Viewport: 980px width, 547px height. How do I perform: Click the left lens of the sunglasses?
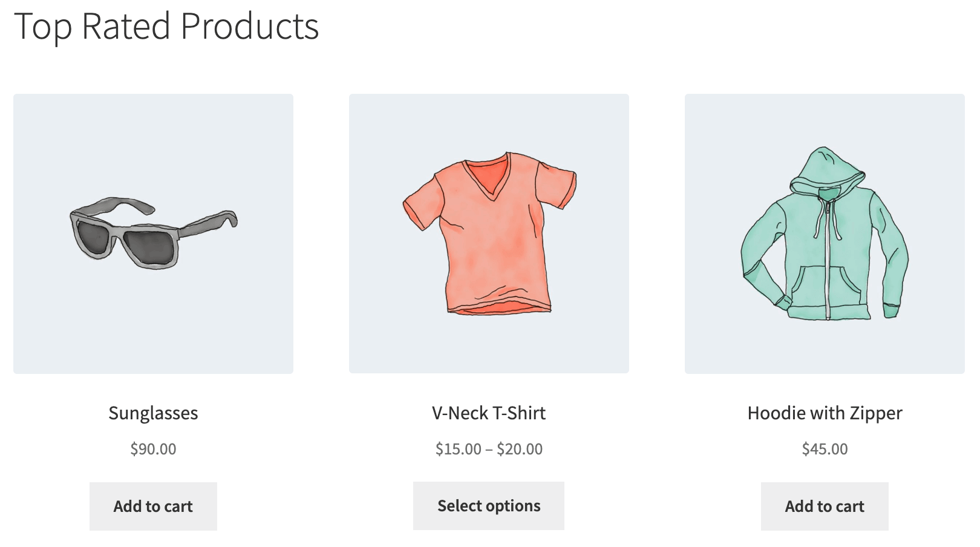point(94,236)
